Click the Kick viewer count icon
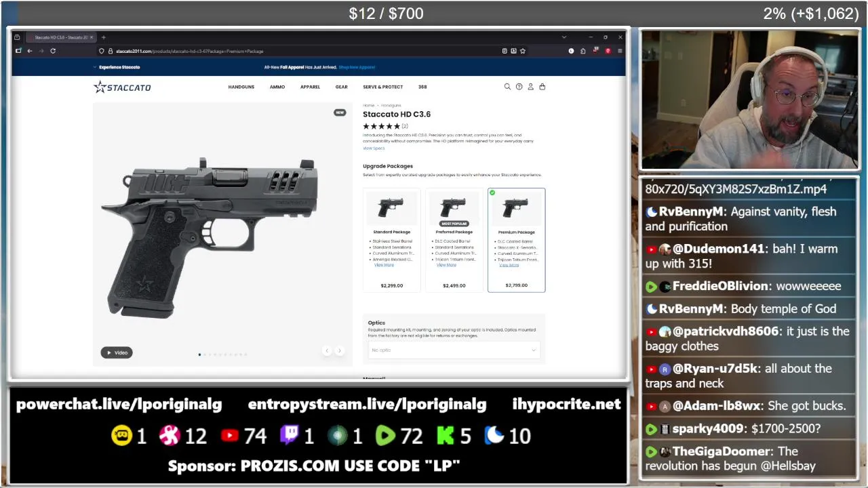Viewport: 868px width, 488px height. tap(445, 436)
